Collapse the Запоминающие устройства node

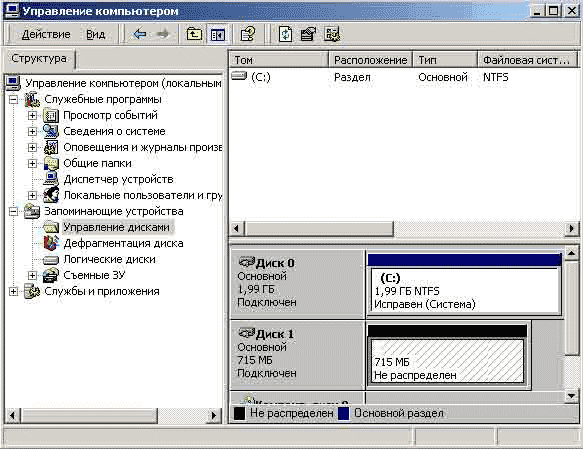click(x=13, y=211)
